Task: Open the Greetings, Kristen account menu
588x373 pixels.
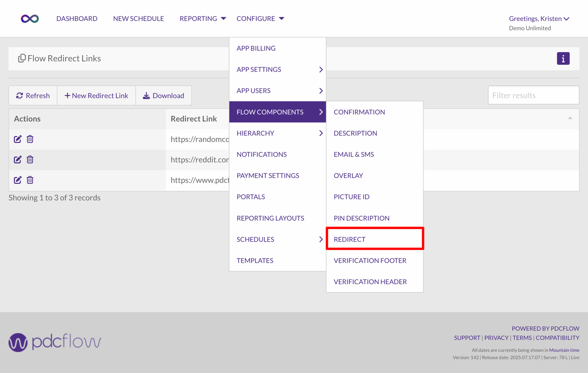Action: click(539, 18)
